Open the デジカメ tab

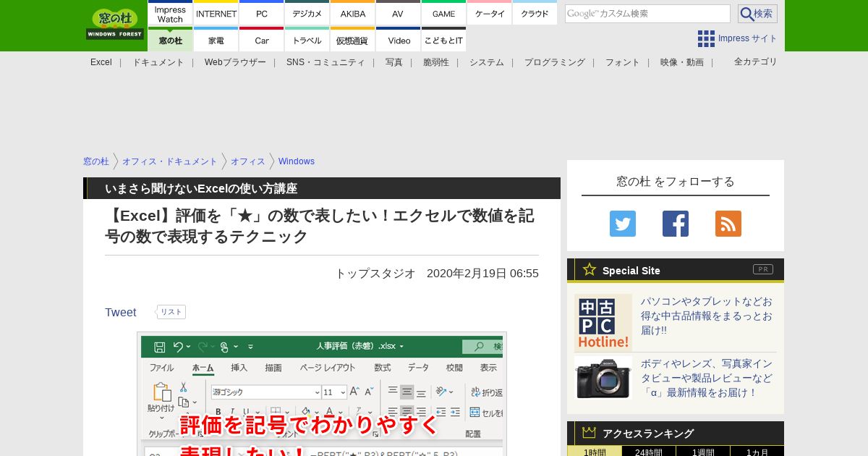tap(307, 13)
